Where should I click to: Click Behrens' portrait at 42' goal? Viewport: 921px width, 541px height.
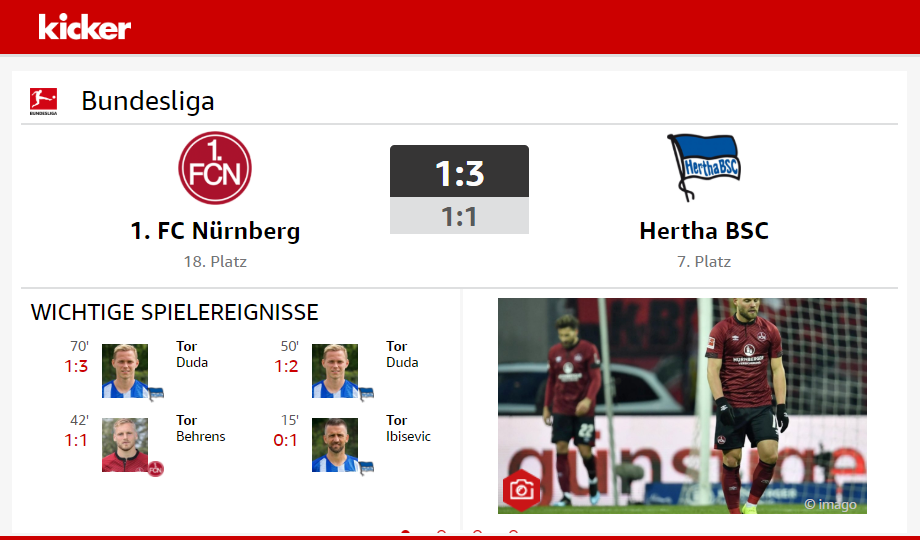(x=125, y=445)
